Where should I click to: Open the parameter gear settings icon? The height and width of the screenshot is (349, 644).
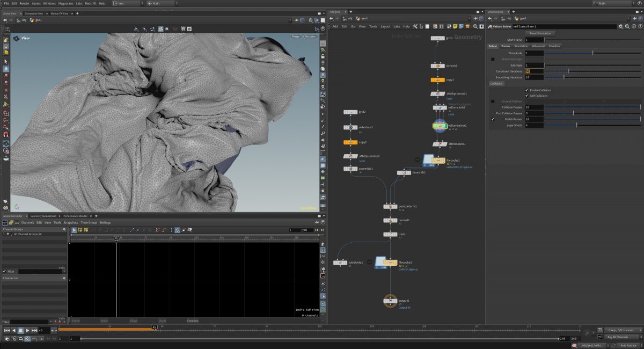point(621,26)
